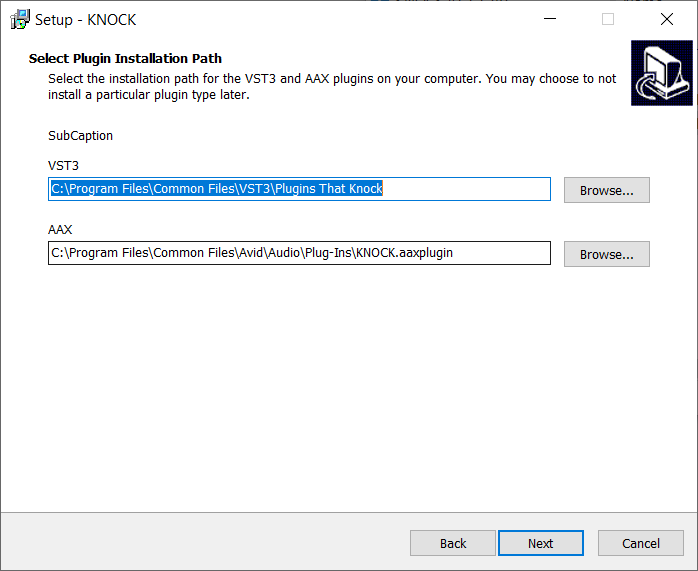This screenshot has height=571, width=698.
Task: Click empty footer area left of Back button
Action: click(x=200, y=543)
